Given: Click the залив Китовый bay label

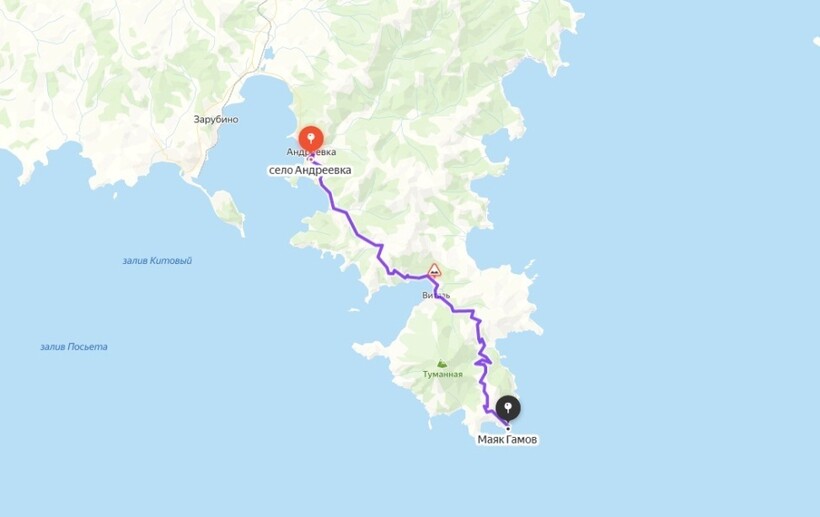Looking at the screenshot, I should click(x=157, y=260).
